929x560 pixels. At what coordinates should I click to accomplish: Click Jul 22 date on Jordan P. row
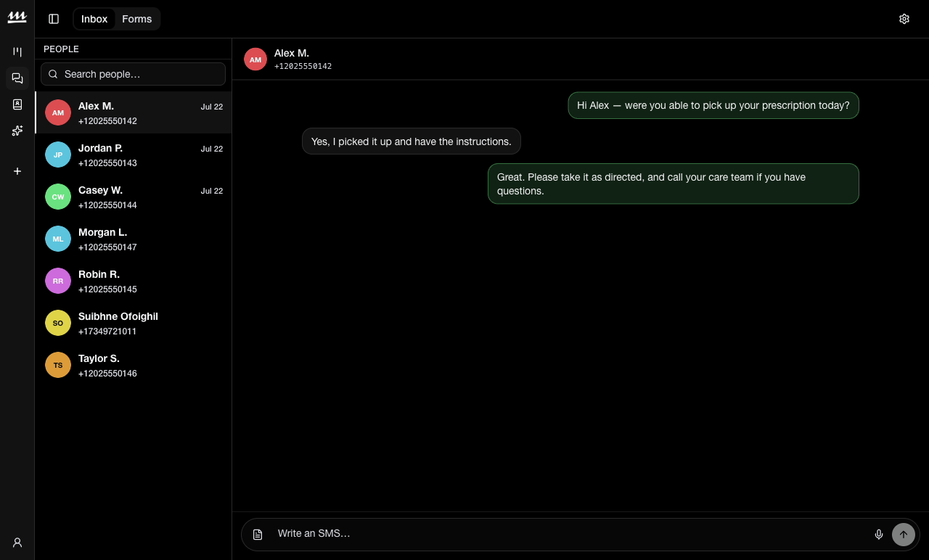(212, 149)
